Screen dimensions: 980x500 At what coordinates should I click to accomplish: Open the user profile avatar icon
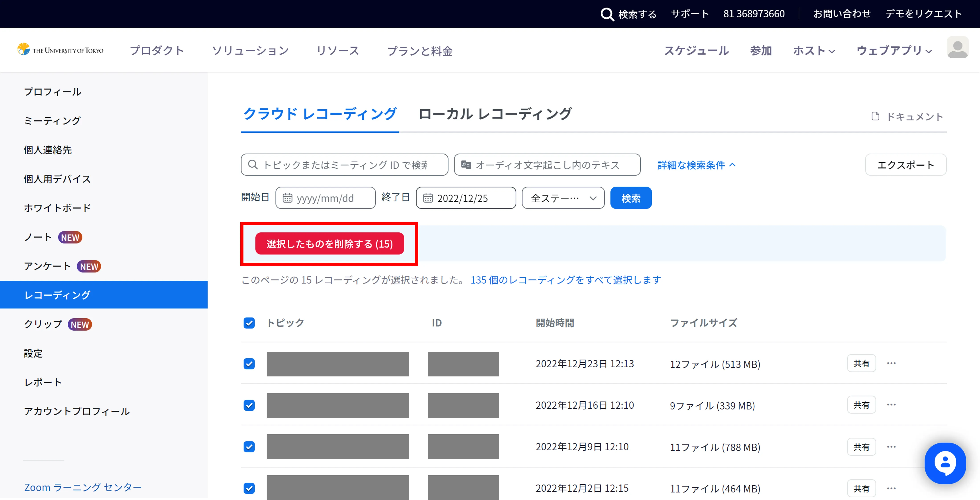(957, 47)
